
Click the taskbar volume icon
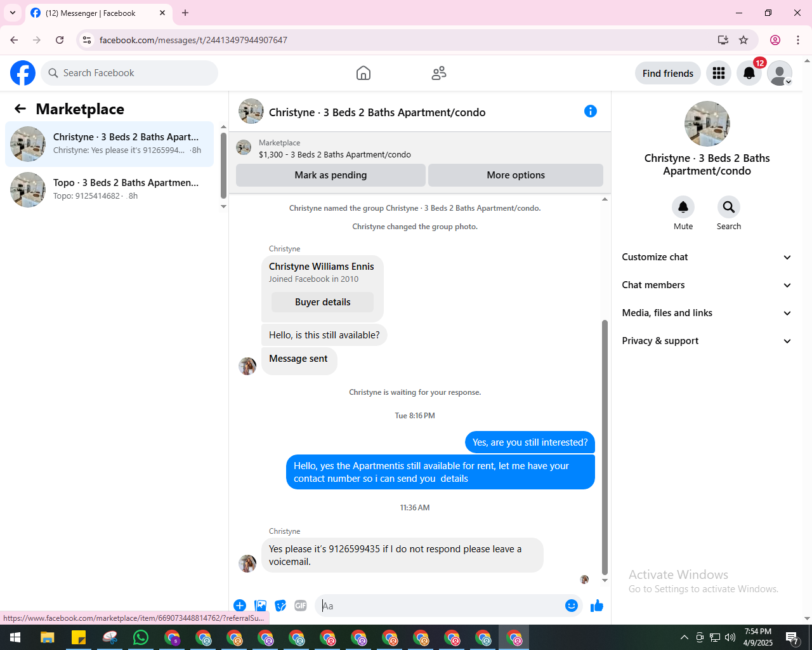click(730, 637)
